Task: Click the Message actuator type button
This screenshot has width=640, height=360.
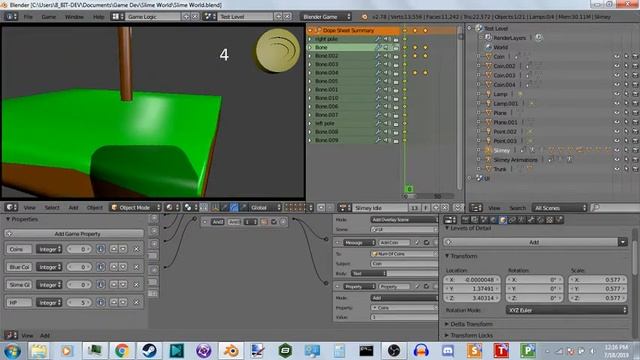Action: point(359,242)
